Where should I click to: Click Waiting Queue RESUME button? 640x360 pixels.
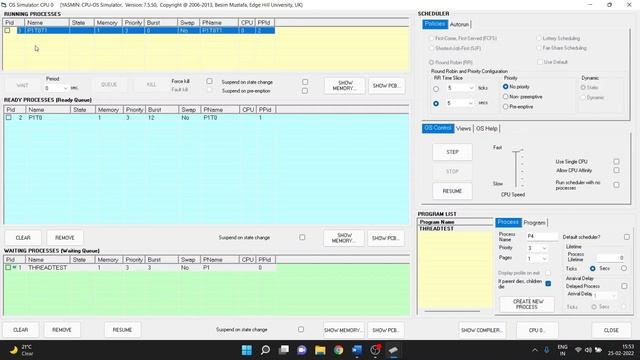122,330
